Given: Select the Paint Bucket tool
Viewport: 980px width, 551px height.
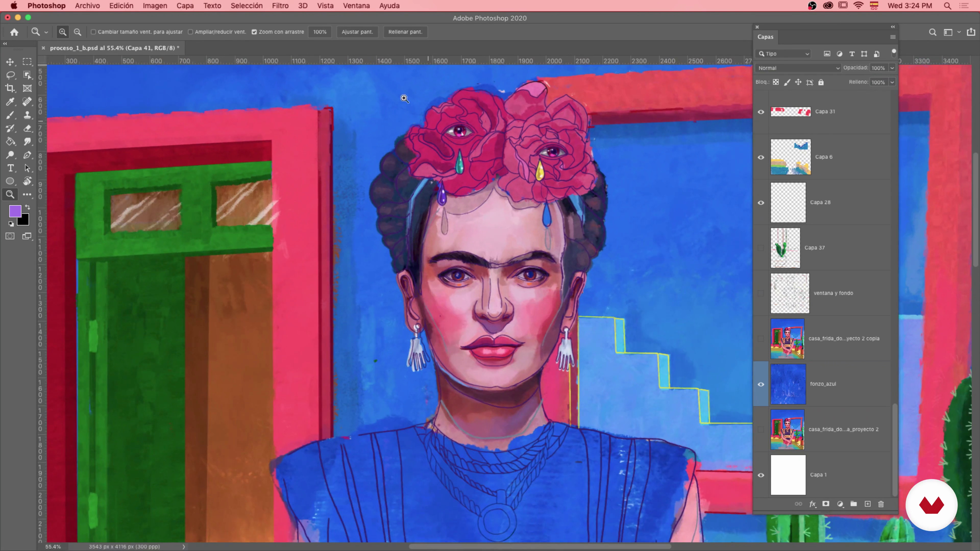Looking at the screenshot, I should (x=10, y=142).
